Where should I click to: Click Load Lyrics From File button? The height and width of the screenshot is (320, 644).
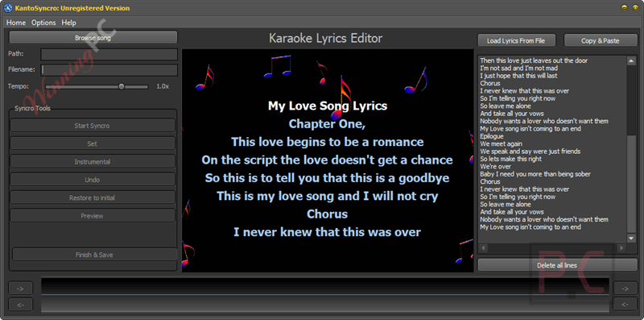pos(516,41)
